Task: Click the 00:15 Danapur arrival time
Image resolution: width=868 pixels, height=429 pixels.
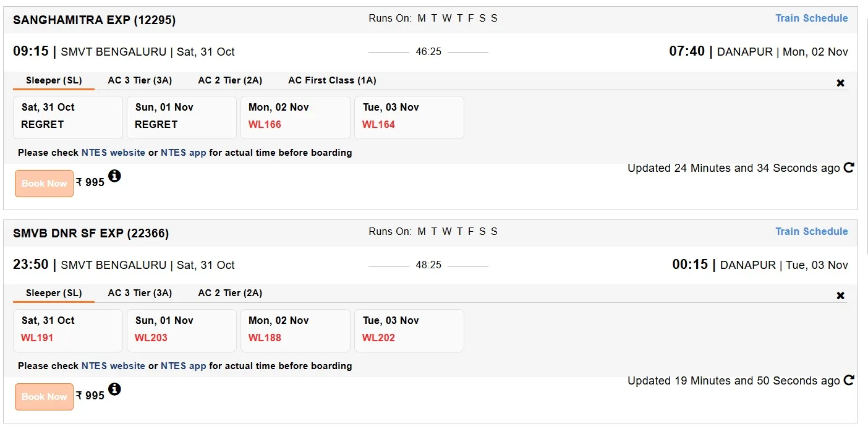Action: [690, 265]
